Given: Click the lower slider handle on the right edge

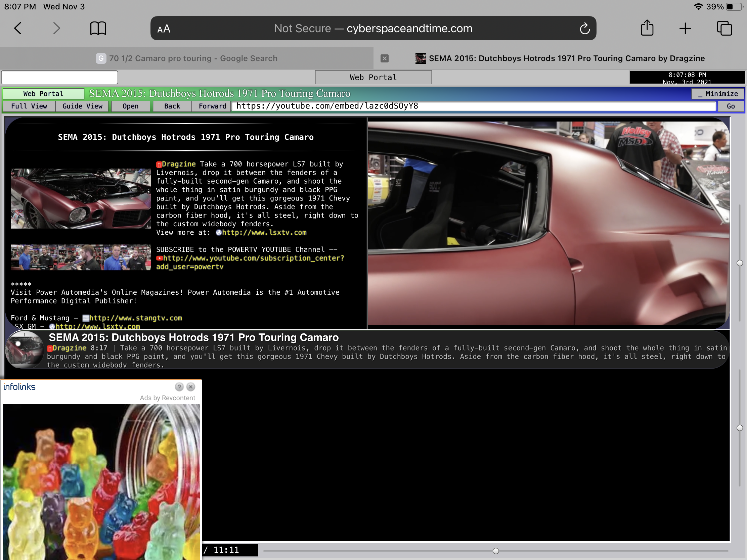Looking at the screenshot, I should (740, 428).
